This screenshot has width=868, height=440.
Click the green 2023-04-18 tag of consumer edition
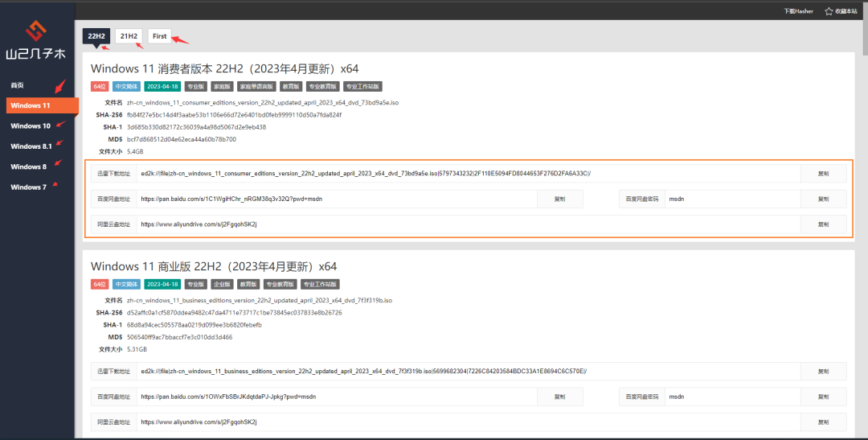coord(162,86)
